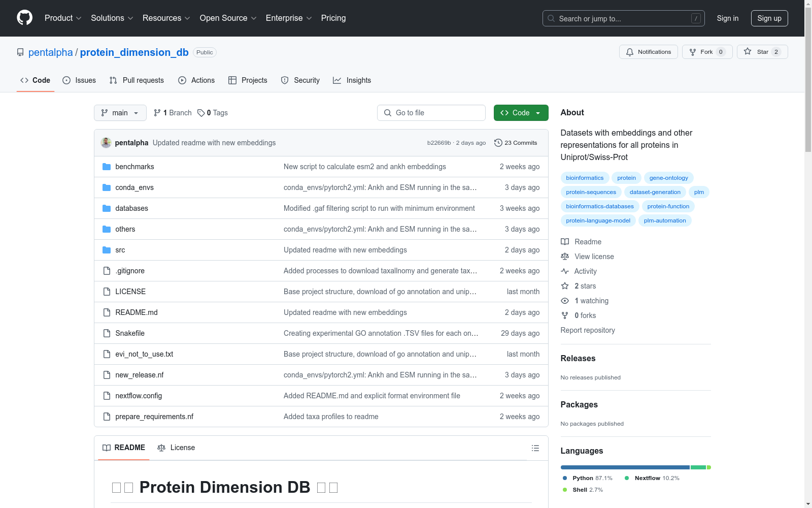This screenshot has width=812, height=508.
Task: Select the License tab below file list
Action: 176,448
